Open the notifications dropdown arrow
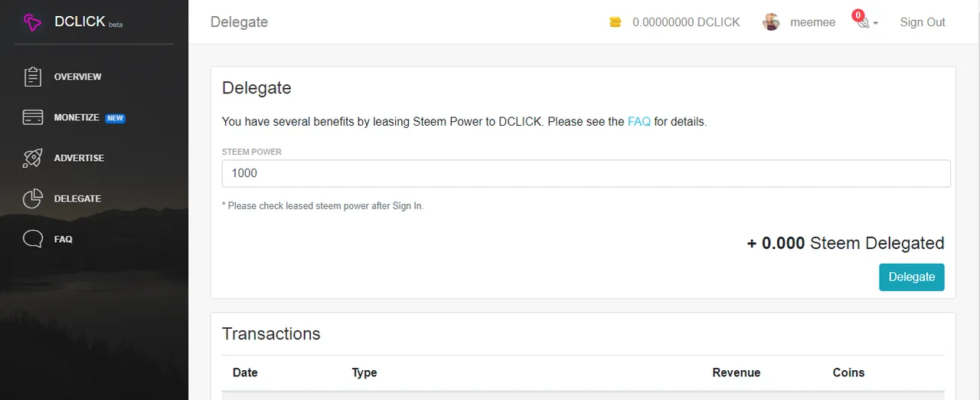Viewport: 980px width, 400px height. click(875, 23)
